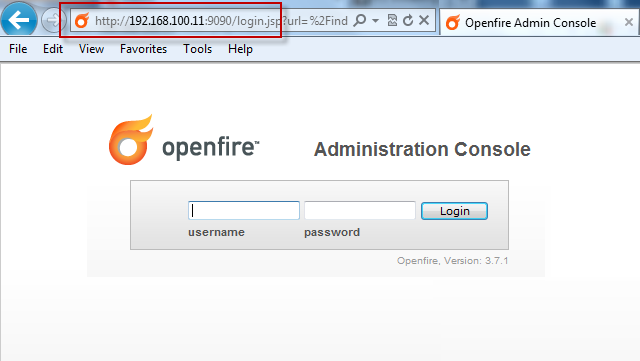Click the 'Openfire, Version: 3.7.1' text
This screenshot has width=640, height=361.
pyautogui.click(x=453, y=261)
